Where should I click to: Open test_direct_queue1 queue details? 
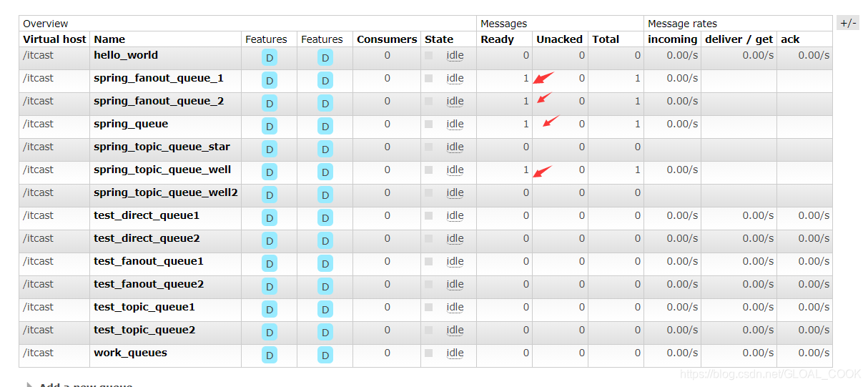147,215
